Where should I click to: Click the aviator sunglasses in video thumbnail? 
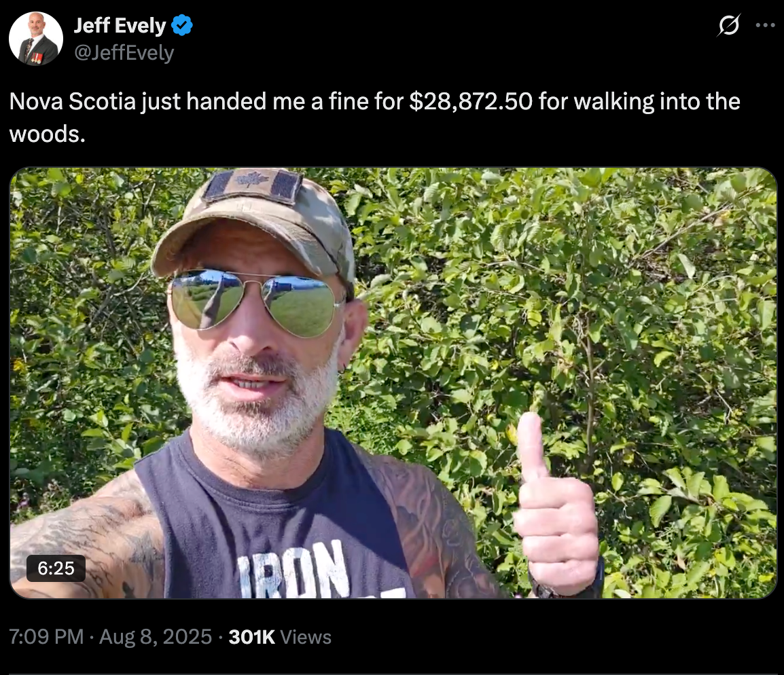(x=255, y=302)
